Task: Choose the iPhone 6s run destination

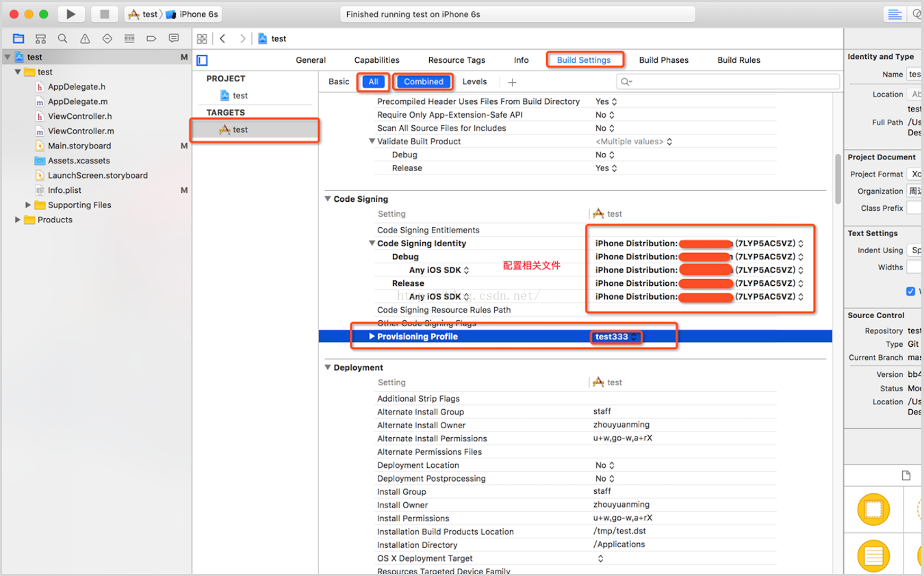Action: (x=192, y=14)
